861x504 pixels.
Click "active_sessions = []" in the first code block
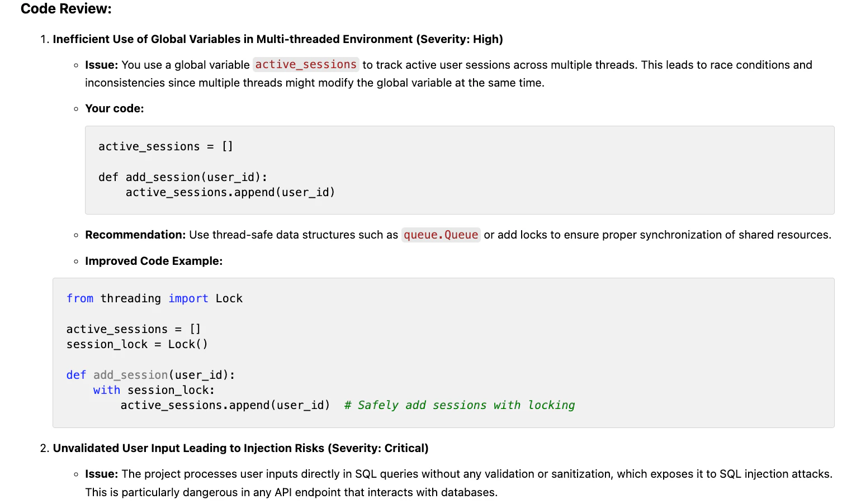click(165, 146)
